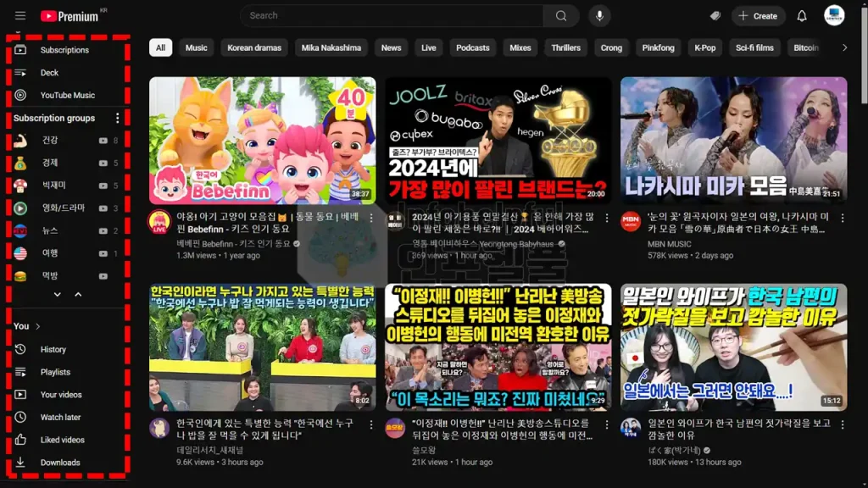The width and height of the screenshot is (868, 488).
Task: Play the 나카시마 미카 모음 thumbnail
Action: [733, 141]
